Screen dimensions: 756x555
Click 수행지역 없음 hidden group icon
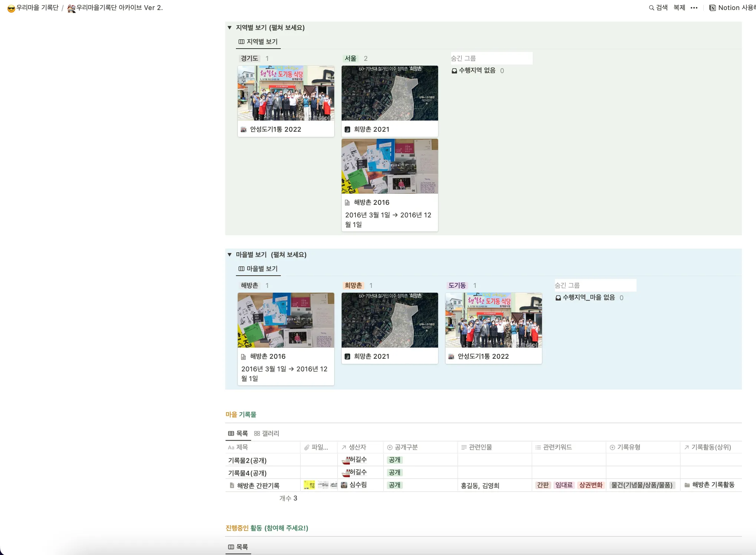pos(454,70)
